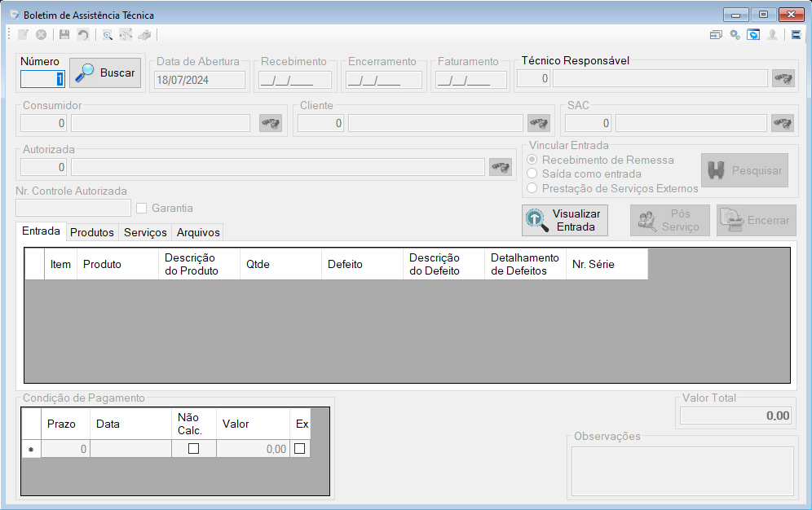The height and width of the screenshot is (510, 812).
Task: Click the window-with-gear icon in toolbar
Action: coord(753,35)
